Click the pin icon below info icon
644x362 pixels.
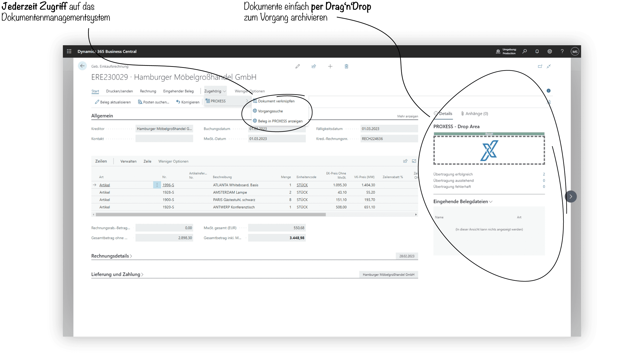549,102
